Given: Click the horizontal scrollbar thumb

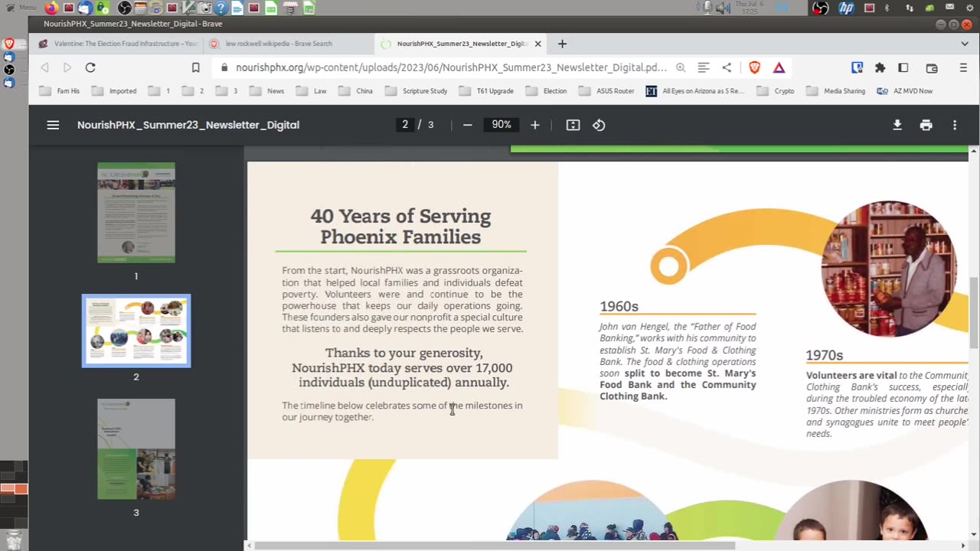Looking at the screenshot, I should click(x=495, y=546).
